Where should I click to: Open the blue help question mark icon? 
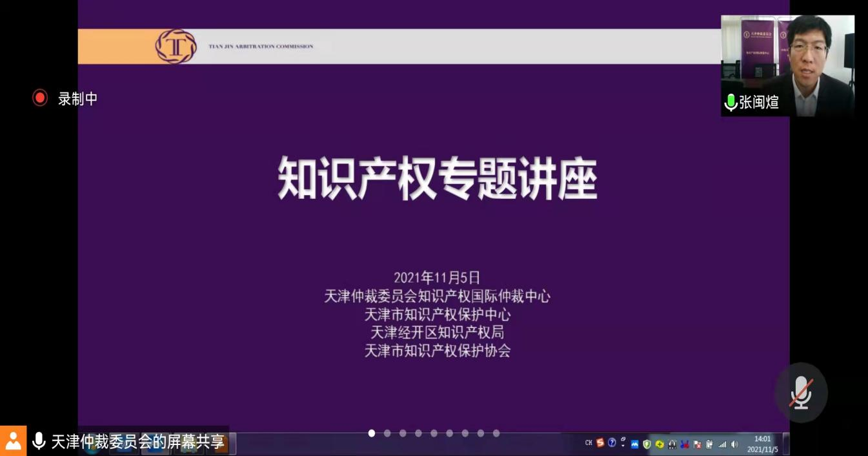pyautogui.click(x=612, y=443)
